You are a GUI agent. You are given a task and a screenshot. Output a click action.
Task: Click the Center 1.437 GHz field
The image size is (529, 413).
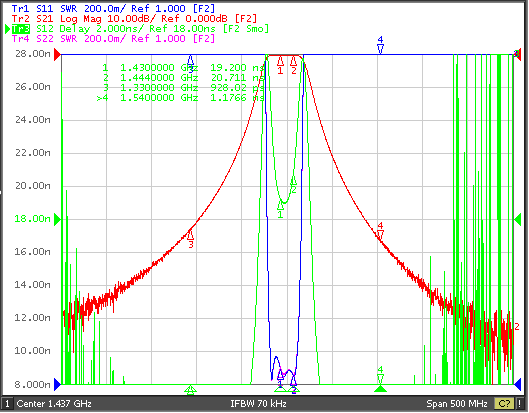pos(54,404)
